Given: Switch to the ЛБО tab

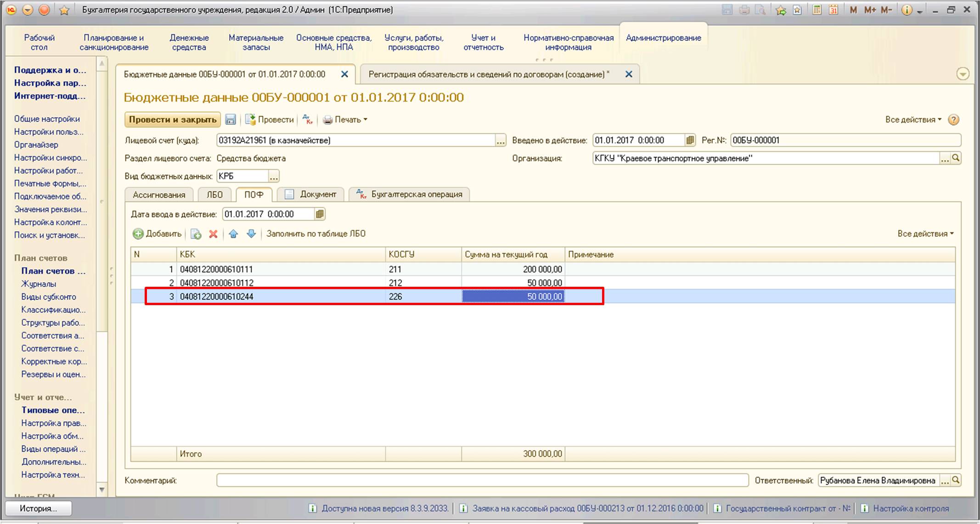Looking at the screenshot, I should click(x=214, y=195).
